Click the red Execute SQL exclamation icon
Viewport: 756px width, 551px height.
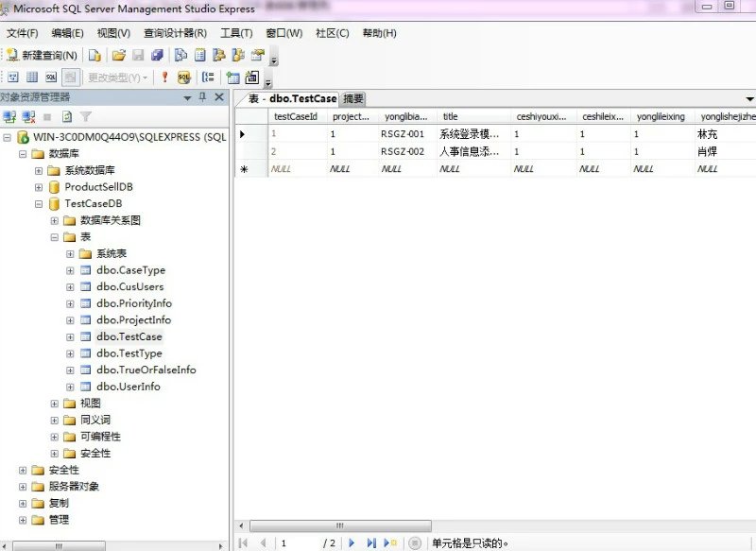[x=164, y=77]
